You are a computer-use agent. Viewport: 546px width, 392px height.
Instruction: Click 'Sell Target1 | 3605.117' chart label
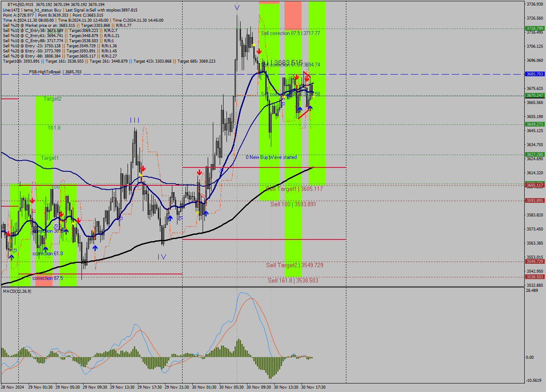click(x=294, y=189)
